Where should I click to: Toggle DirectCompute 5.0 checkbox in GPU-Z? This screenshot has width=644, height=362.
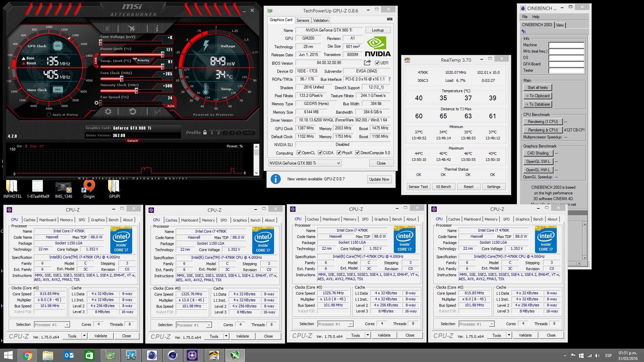click(358, 153)
